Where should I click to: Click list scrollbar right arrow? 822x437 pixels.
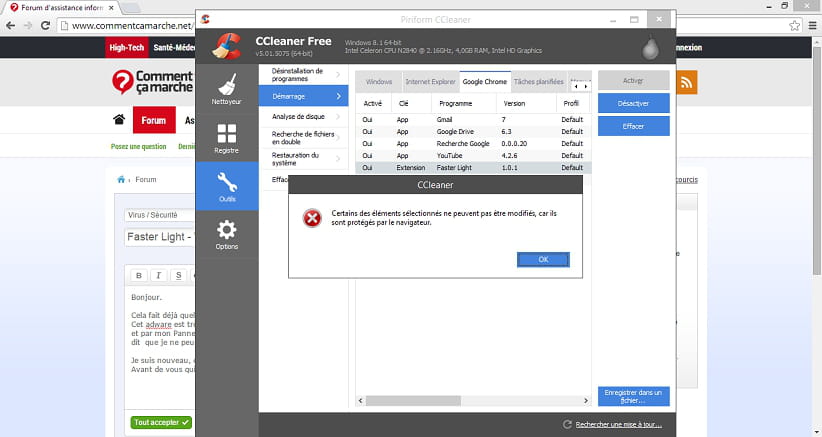586,400
